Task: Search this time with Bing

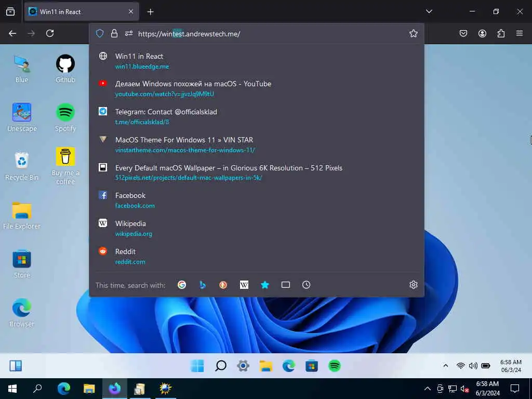Action: click(x=203, y=285)
